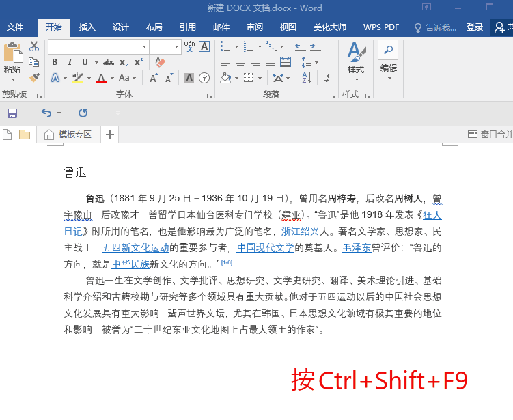Toggle Italic formatting
The image size is (513, 420).
[x=68, y=62]
